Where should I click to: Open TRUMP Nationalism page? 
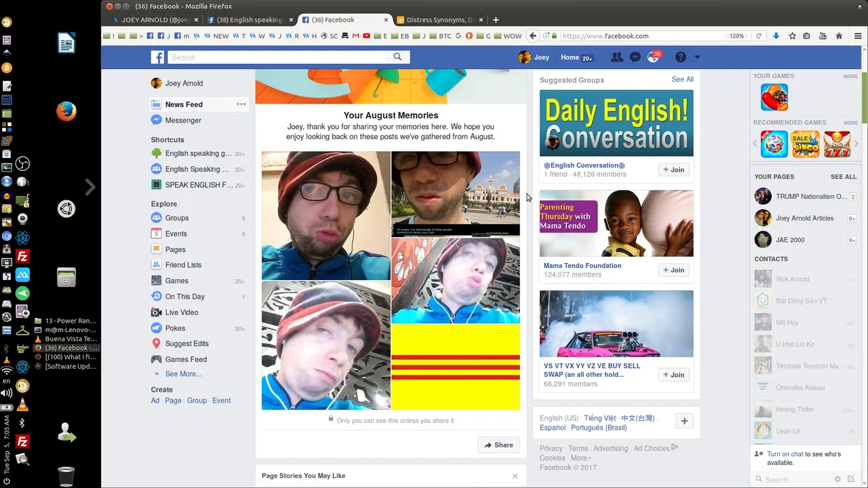coord(804,197)
